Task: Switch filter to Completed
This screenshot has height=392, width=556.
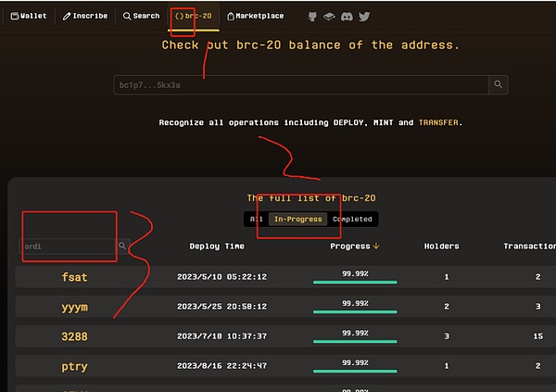Action: [x=352, y=220]
